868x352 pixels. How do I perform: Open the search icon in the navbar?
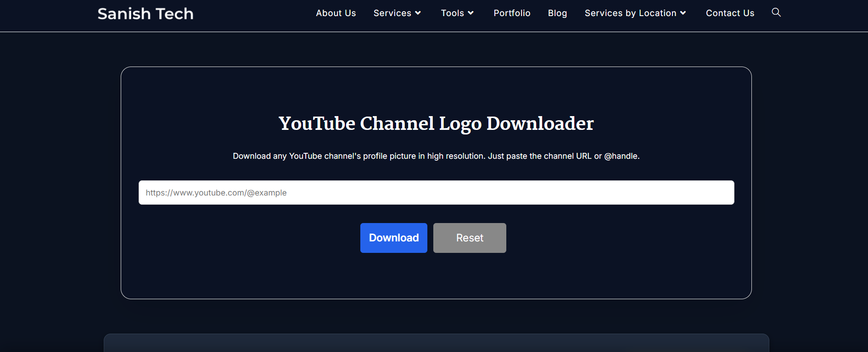[776, 12]
